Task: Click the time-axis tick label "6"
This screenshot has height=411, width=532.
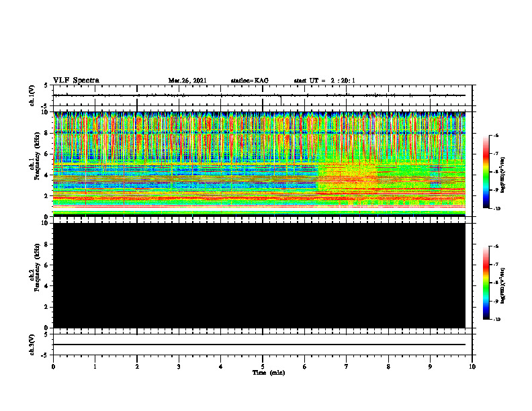Action: (305, 367)
